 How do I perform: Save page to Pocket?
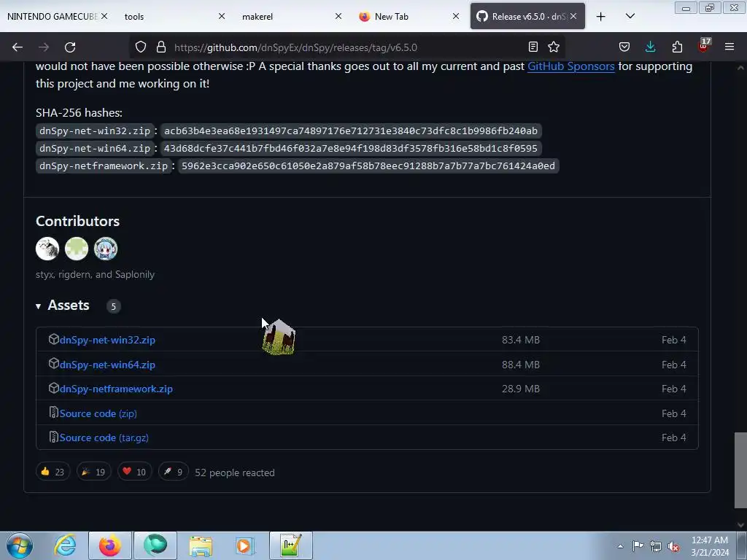point(624,47)
